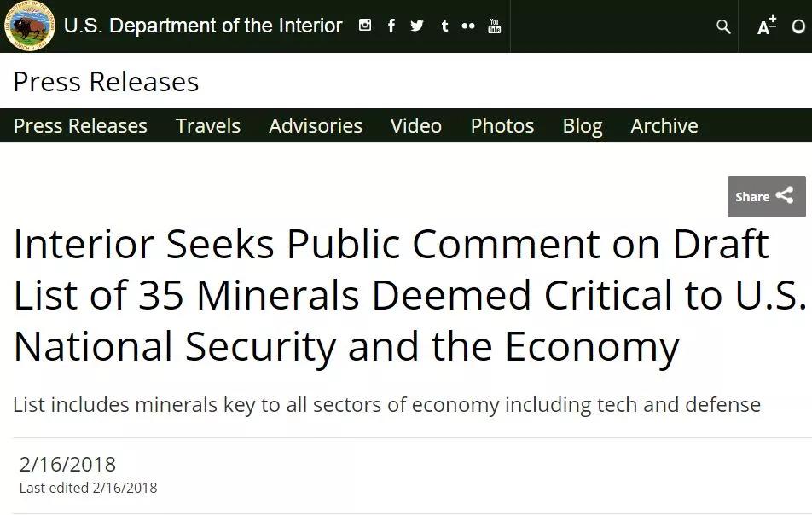
Task: Switch to the Video section
Action: coord(416,126)
